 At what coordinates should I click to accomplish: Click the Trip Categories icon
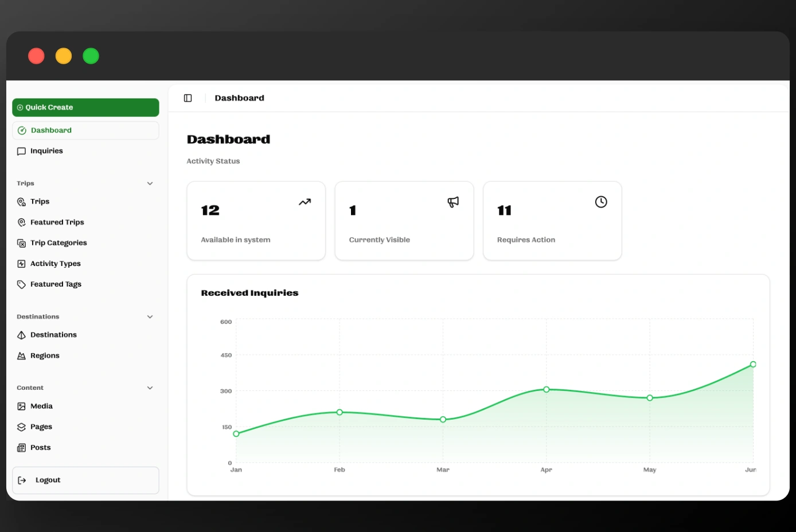(x=21, y=243)
